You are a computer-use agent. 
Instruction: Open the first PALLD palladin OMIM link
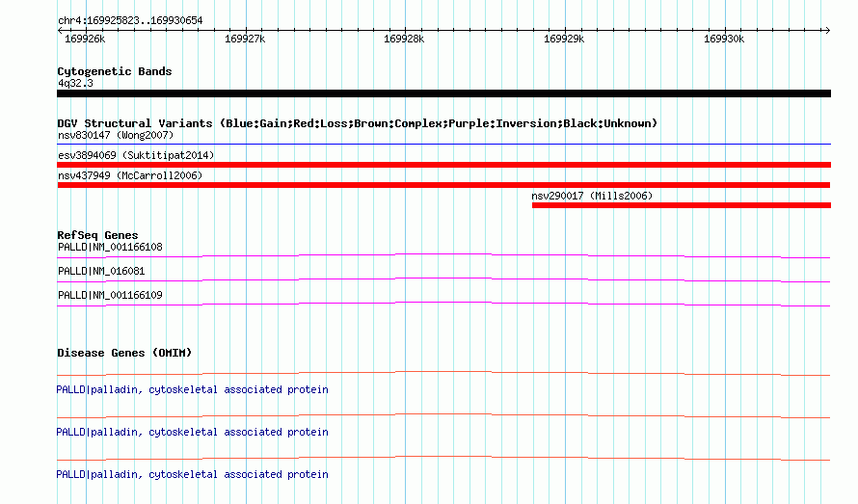192,389
